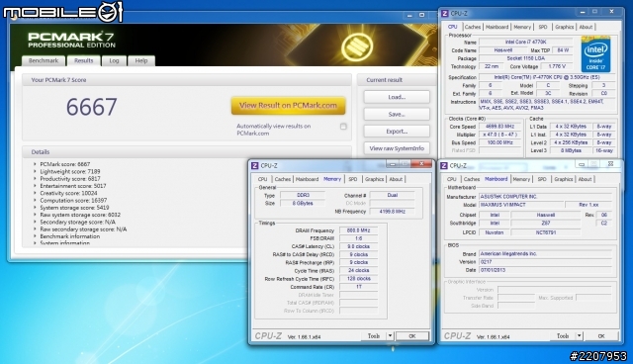Image resolution: width=633 pixels, height=364 pixels.
Task: Open CPU tab in CPU-Z Memory window
Action: tap(262, 179)
